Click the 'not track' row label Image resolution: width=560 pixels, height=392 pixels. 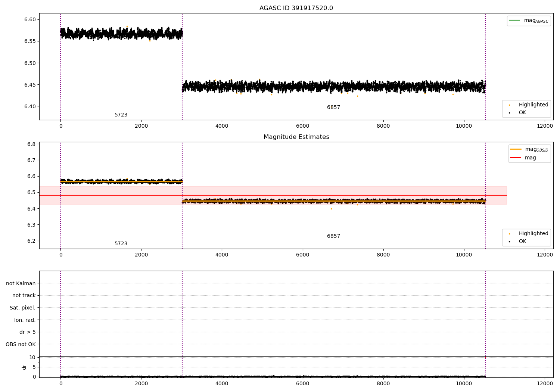click(24, 295)
